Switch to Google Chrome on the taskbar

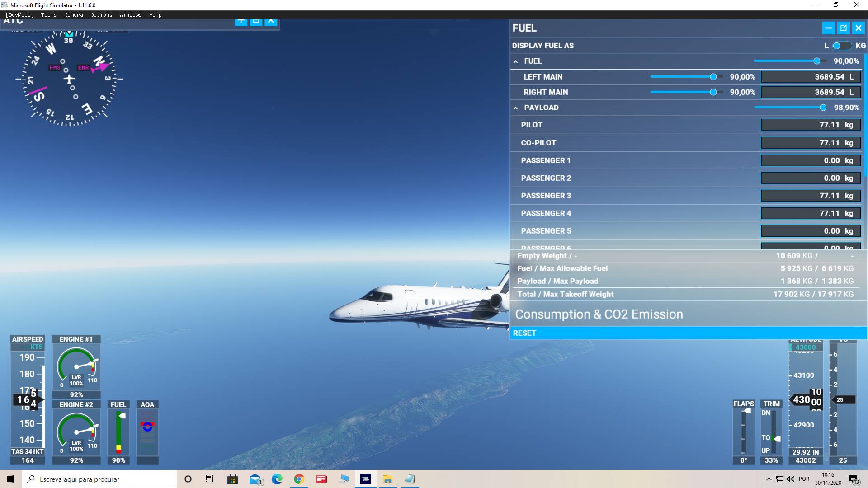(x=299, y=479)
